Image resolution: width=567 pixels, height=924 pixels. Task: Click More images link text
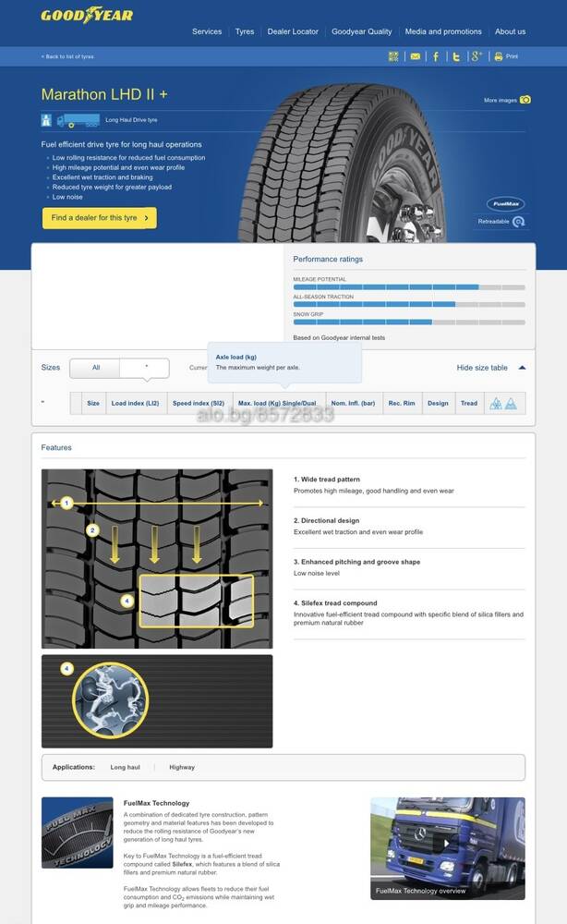[x=500, y=100]
